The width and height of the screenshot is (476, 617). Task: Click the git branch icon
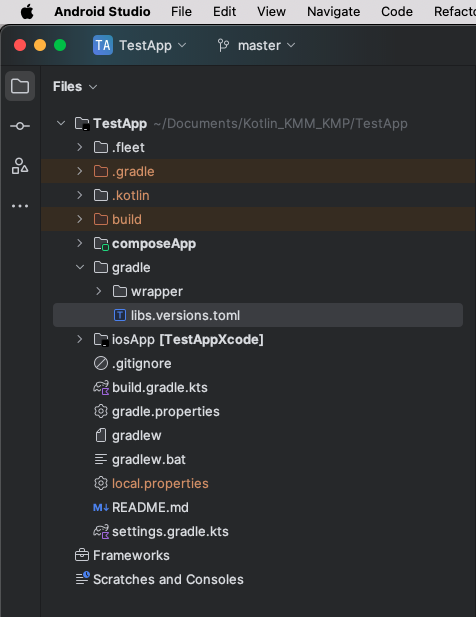[223, 45]
